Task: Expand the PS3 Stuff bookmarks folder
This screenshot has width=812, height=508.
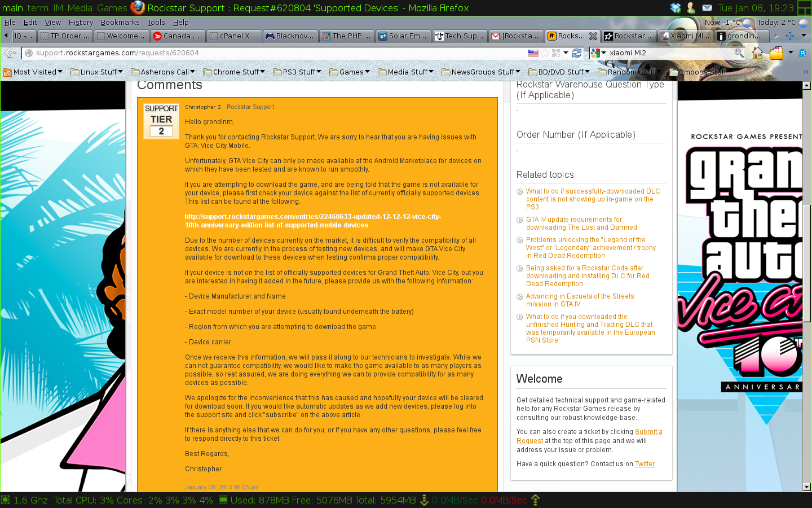Action: pos(297,72)
